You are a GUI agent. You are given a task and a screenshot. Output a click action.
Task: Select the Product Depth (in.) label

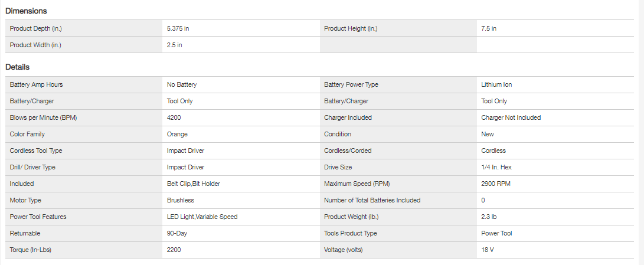pyautogui.click(x=35, y=28)
